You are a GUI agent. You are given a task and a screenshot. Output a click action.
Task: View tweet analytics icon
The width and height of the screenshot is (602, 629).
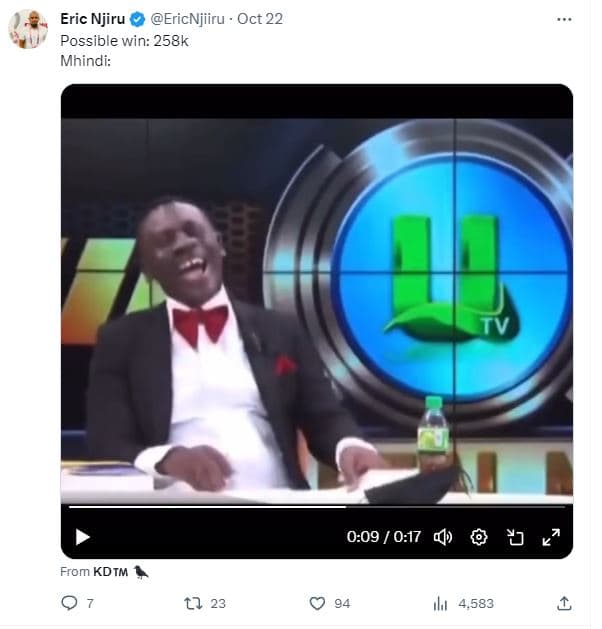(440, 603)
